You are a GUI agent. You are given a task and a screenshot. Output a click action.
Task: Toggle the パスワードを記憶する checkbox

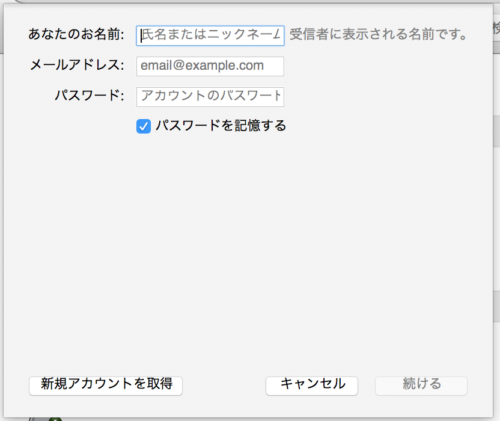click(x=143, y=127)
